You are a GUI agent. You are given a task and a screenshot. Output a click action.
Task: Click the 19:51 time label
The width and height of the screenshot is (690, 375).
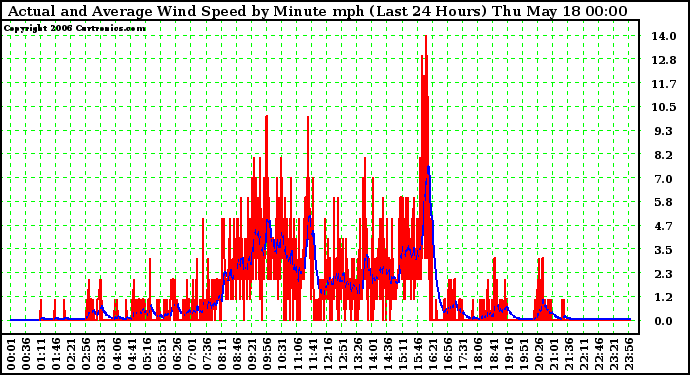pyautogui.click(x=524, y=354)
